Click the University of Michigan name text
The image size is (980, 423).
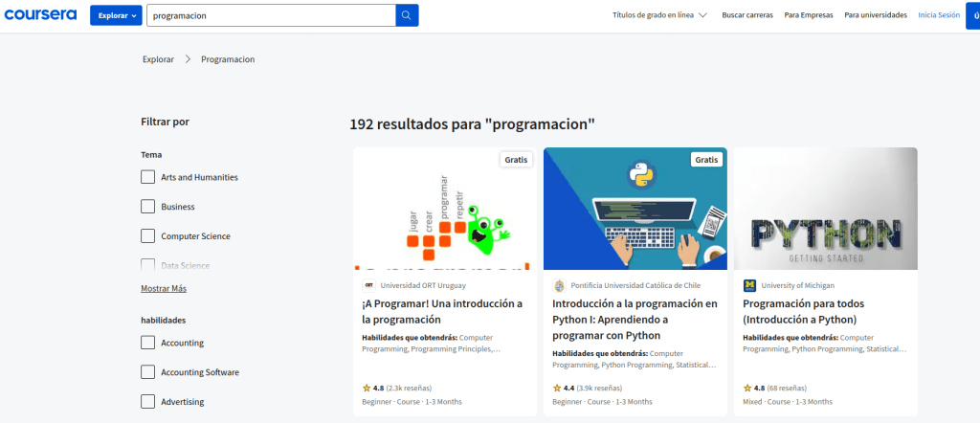click(797, 285)
